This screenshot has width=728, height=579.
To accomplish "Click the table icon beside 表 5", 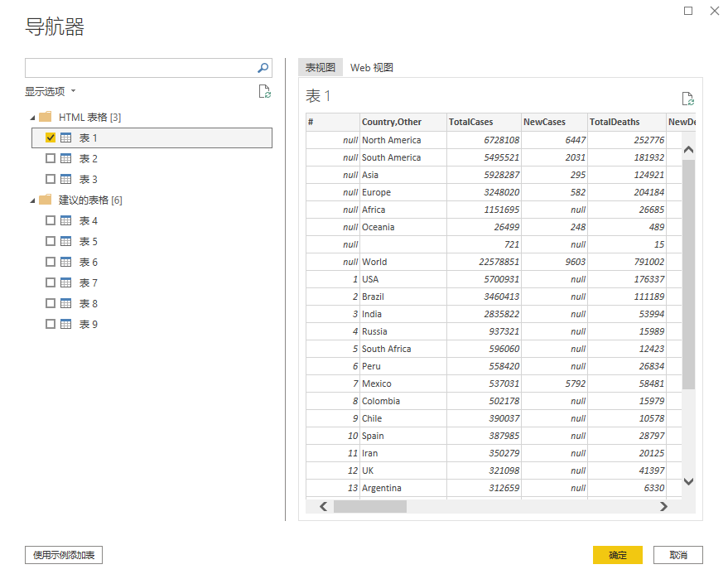I will tap(66, 242).
